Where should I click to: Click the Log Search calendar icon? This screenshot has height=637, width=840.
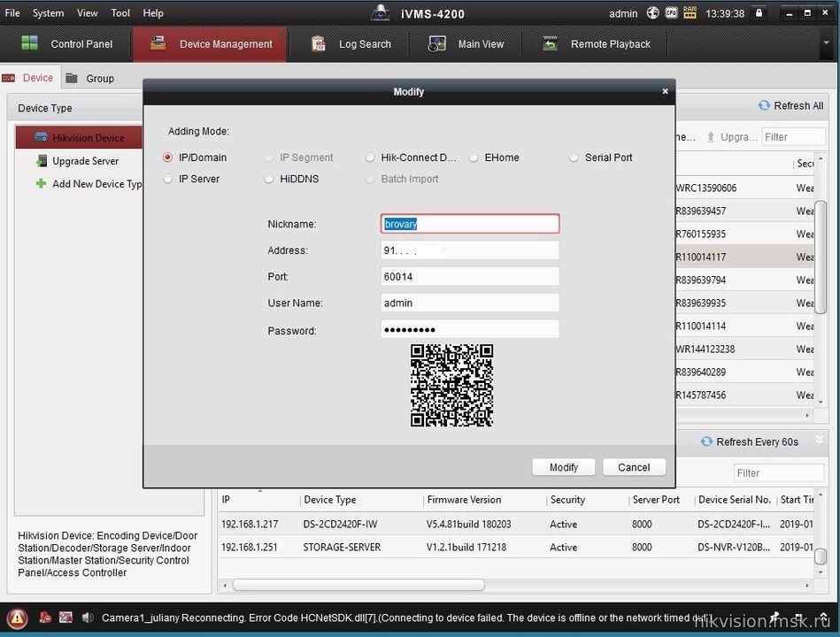[x=319, y=43]
